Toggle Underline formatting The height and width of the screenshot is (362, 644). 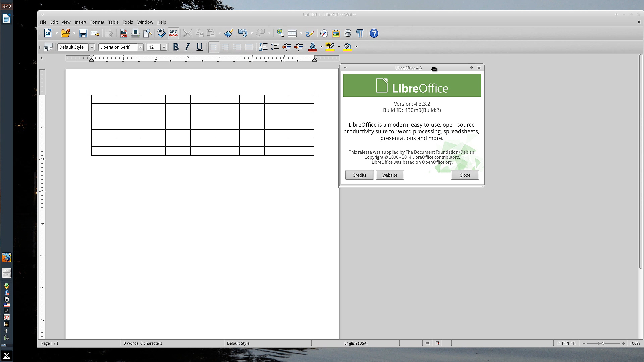pos(199,47)
